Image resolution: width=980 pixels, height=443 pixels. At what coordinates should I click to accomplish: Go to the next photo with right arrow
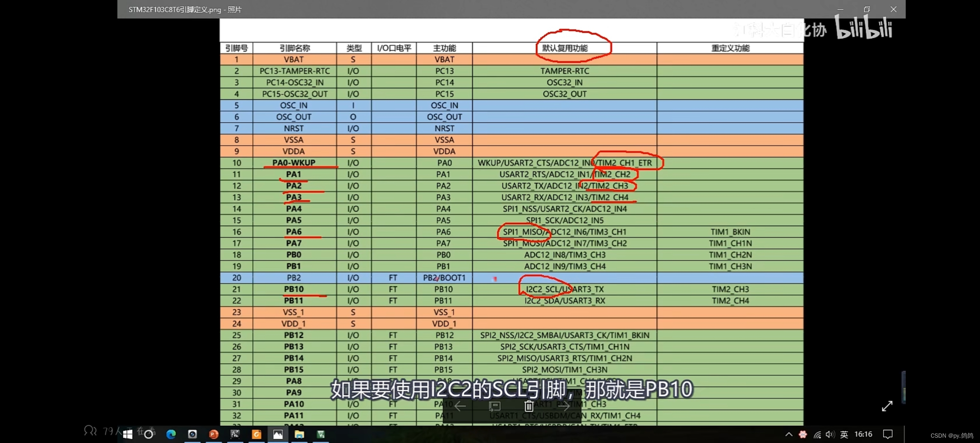tap(564, 406)
